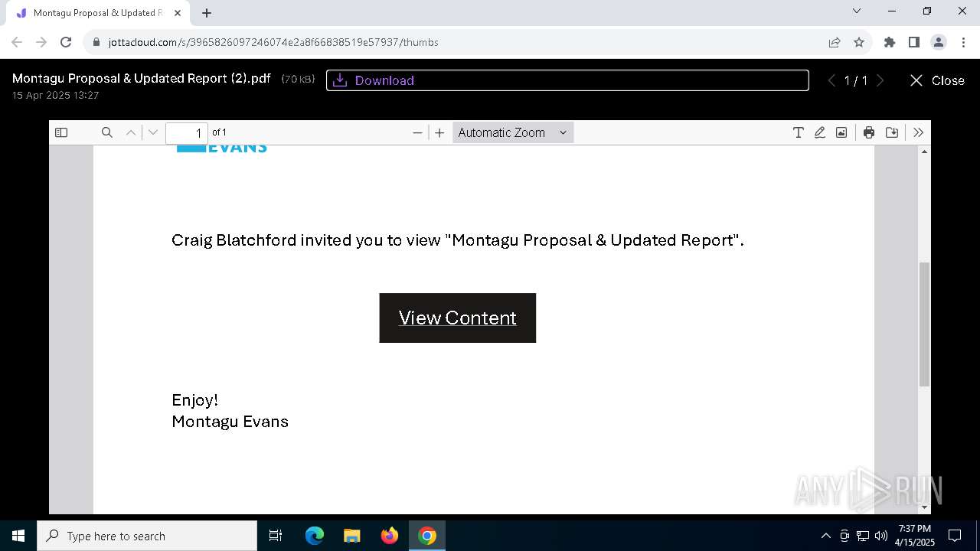Screen dimensions: 980x551
Task: Click the Craig Blatchford invitation text
Action: (x=458, y=240)
